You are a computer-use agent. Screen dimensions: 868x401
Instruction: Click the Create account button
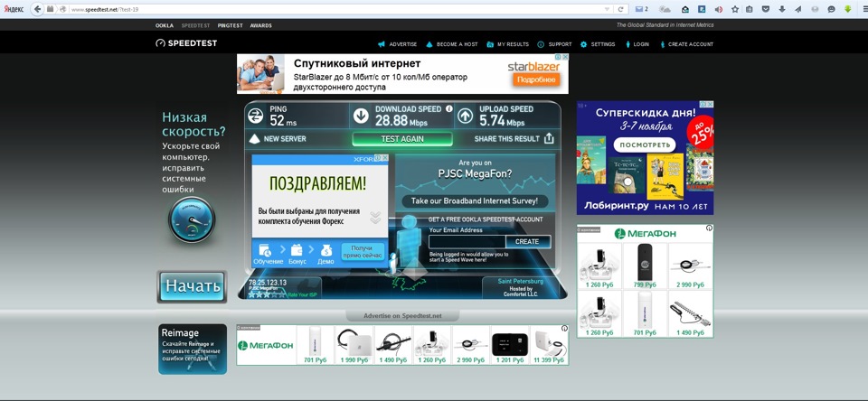[527, 242]
